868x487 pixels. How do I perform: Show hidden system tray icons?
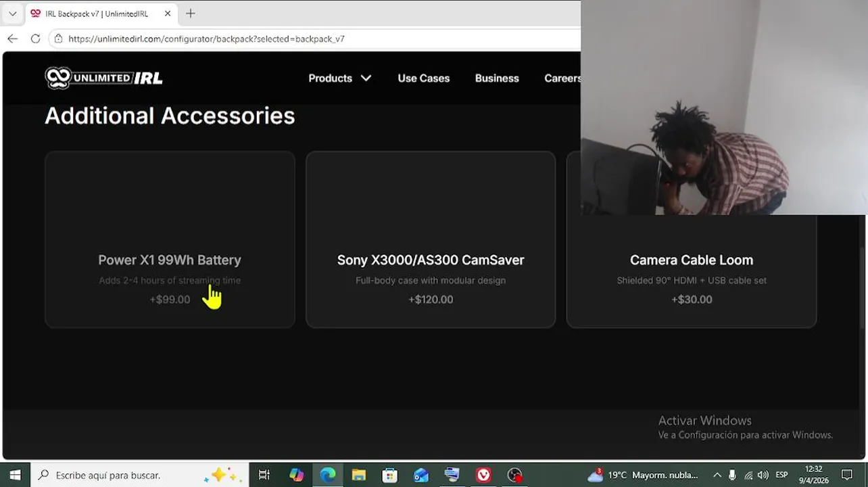click(717, 475)
